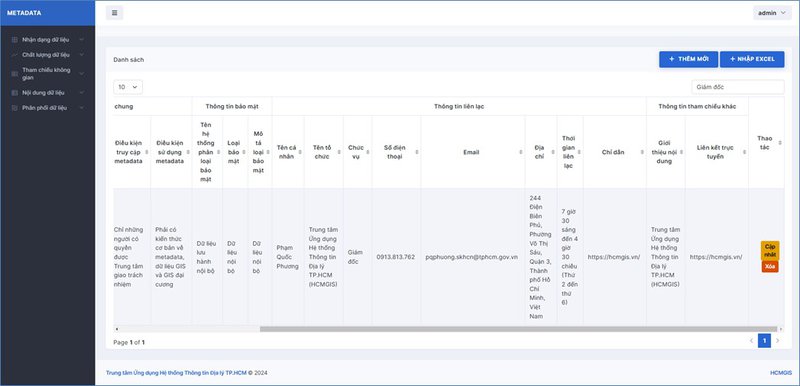This screenshot has width=800, height=386.
Task: Select page 1 pagination button
Action: tap(764, 341)
